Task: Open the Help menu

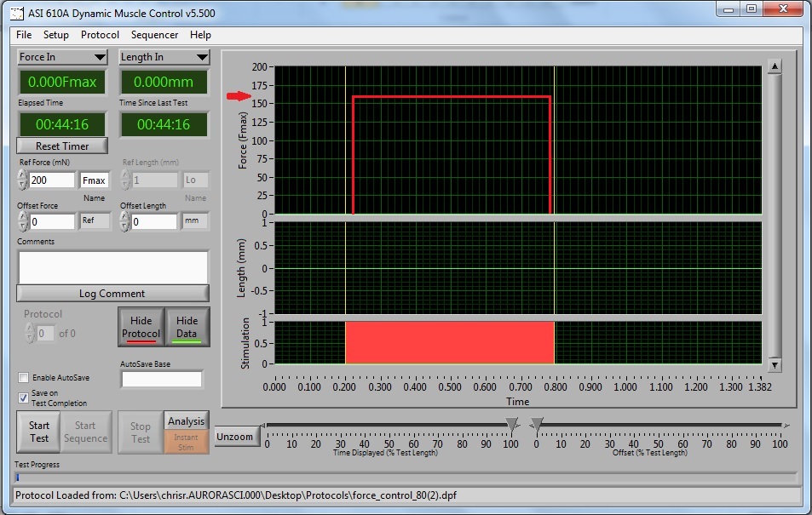Action: tap(200, 35)
